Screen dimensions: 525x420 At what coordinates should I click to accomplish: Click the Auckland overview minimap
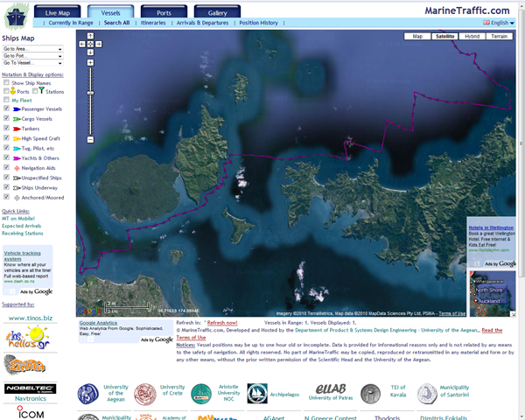click(x=493, y=294)
